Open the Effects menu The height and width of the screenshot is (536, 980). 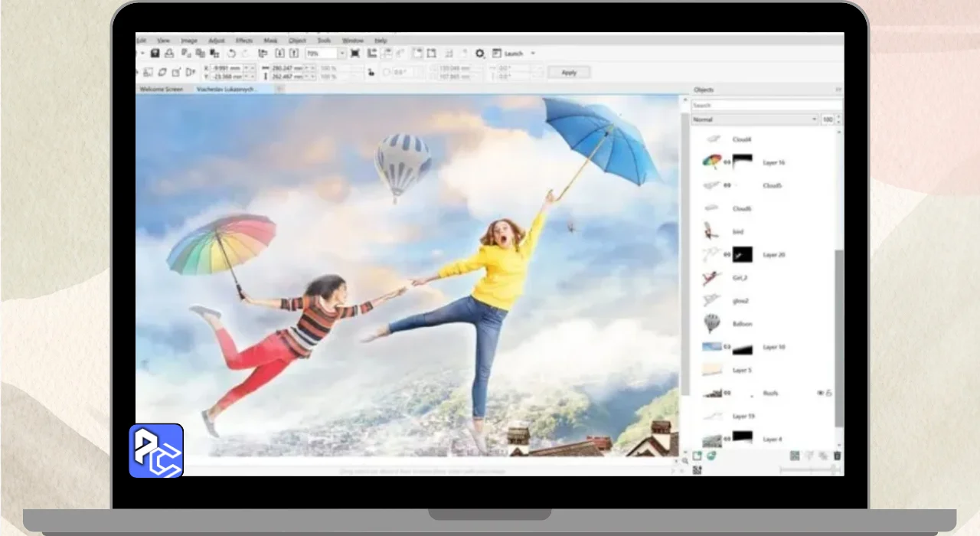(244, 41)
